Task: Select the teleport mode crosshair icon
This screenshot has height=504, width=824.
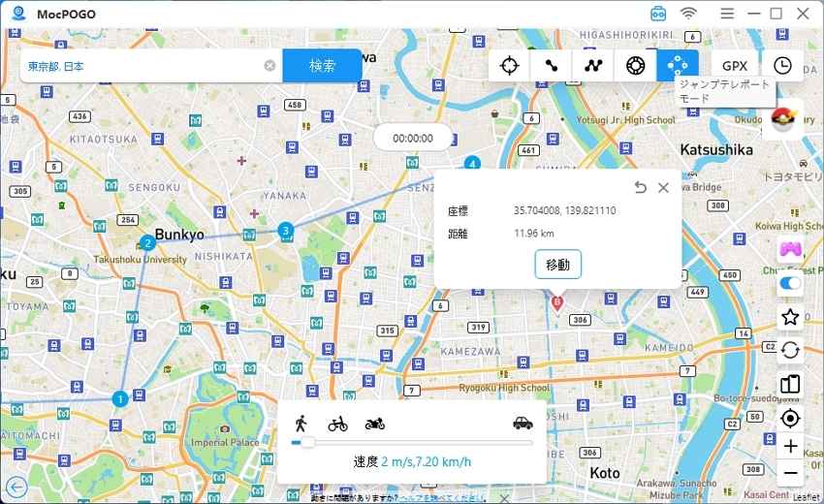Action: tap(509, 66)
